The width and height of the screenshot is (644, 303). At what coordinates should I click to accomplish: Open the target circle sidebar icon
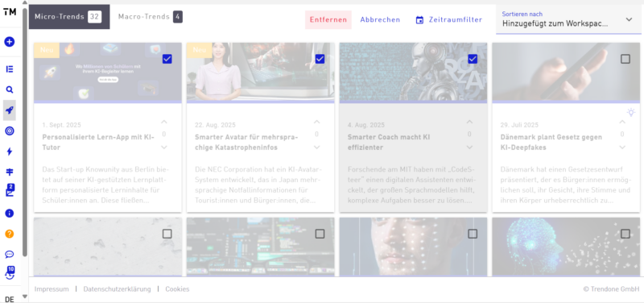[x=10, y=131]
